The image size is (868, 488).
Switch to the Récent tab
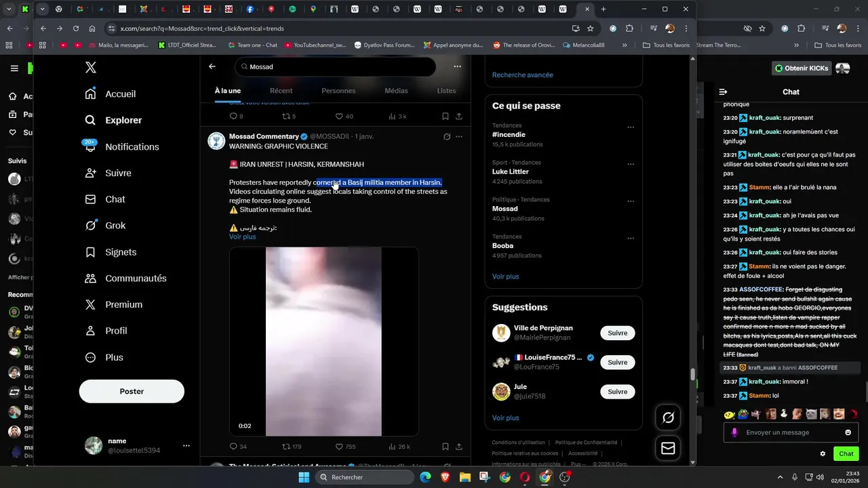(281, 91)
